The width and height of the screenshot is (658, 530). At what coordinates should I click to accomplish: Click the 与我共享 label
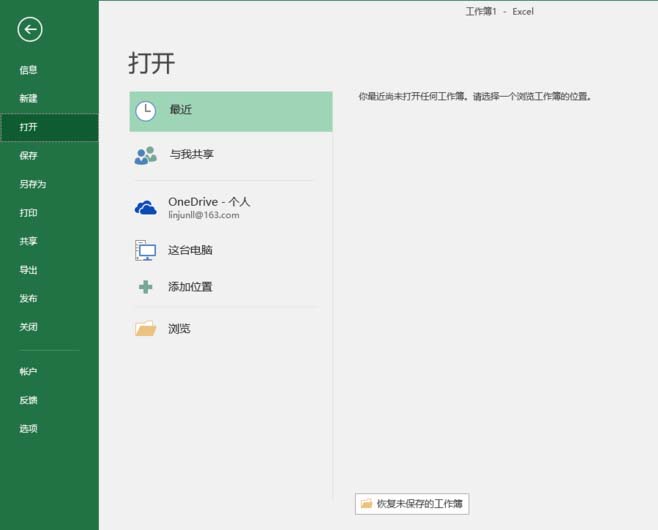(191, 154)
